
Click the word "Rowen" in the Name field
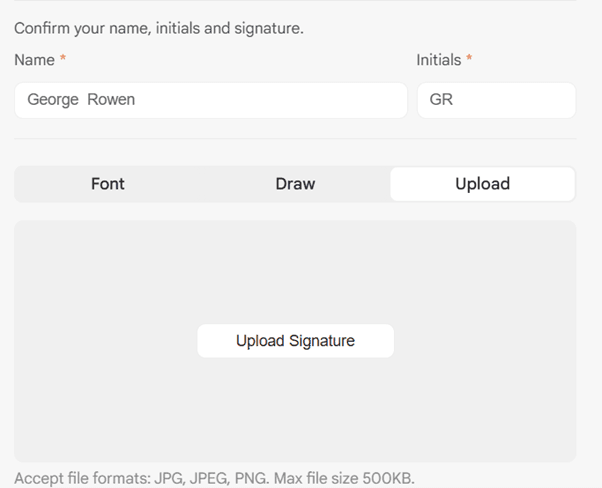[x=111, y=100]
